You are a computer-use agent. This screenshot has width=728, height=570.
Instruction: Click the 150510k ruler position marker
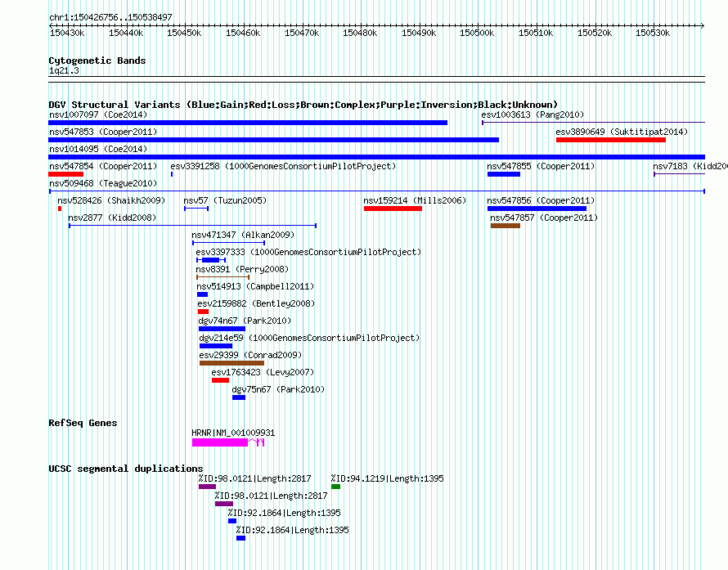tap(536, 33)
